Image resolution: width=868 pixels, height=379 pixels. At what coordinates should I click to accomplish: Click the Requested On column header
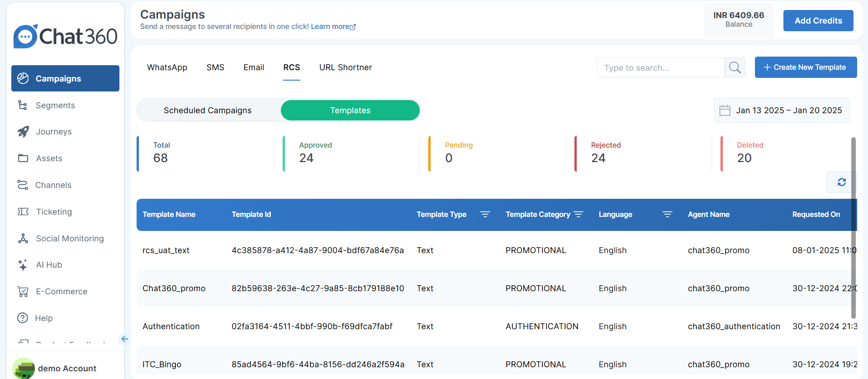coord(816,215)
